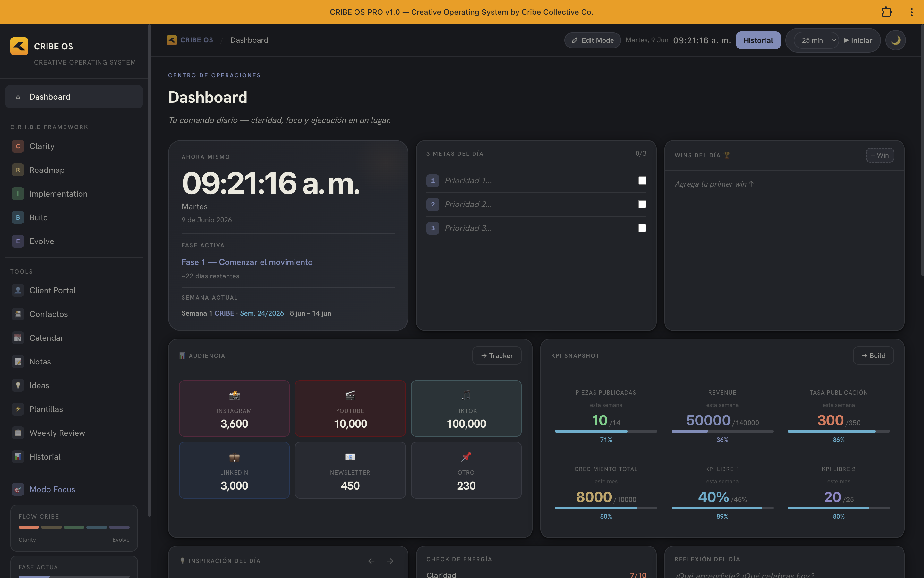Open Roadmap in the sidebar
The width and height of the screenshot is (924, 578).
coord(74,170)
